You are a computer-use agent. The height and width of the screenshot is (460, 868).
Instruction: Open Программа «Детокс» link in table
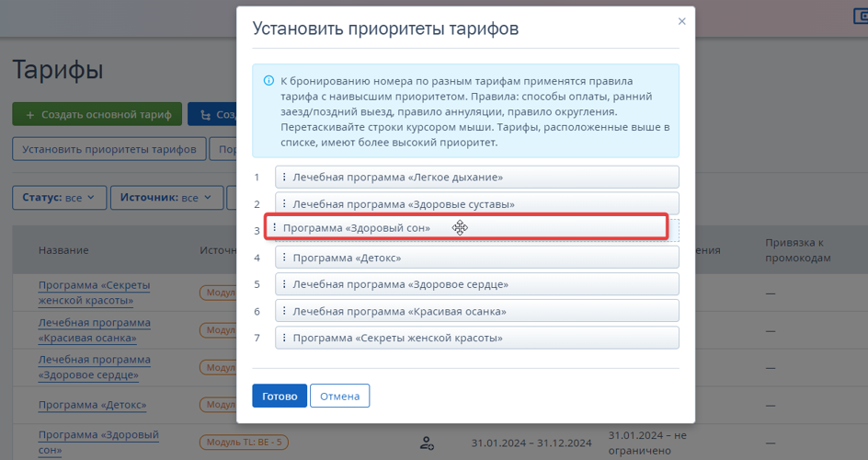[93, 405]
